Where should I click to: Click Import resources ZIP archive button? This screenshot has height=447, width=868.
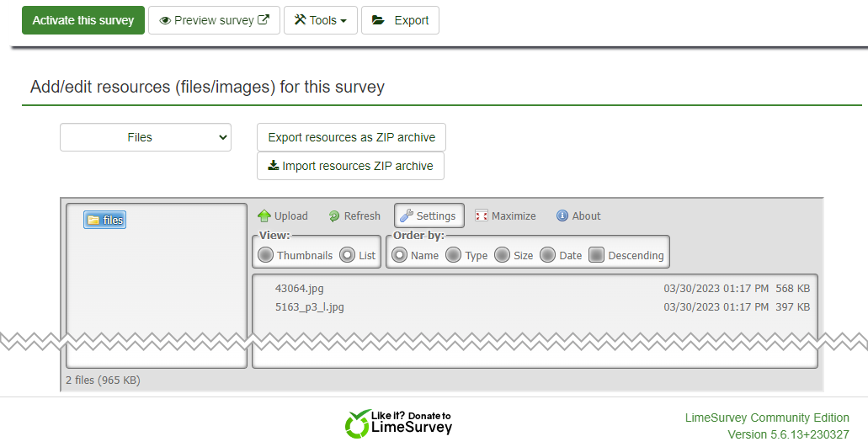click(350, 166)
